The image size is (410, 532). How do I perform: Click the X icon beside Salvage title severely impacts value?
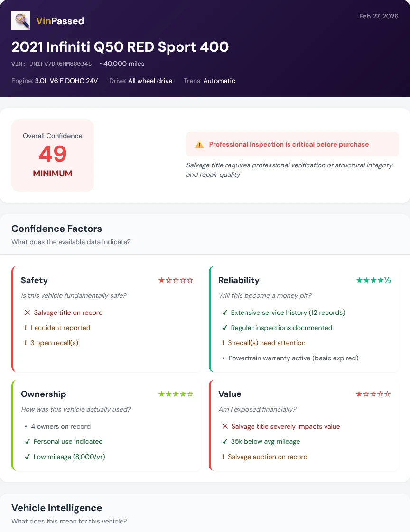click(224, 426)
